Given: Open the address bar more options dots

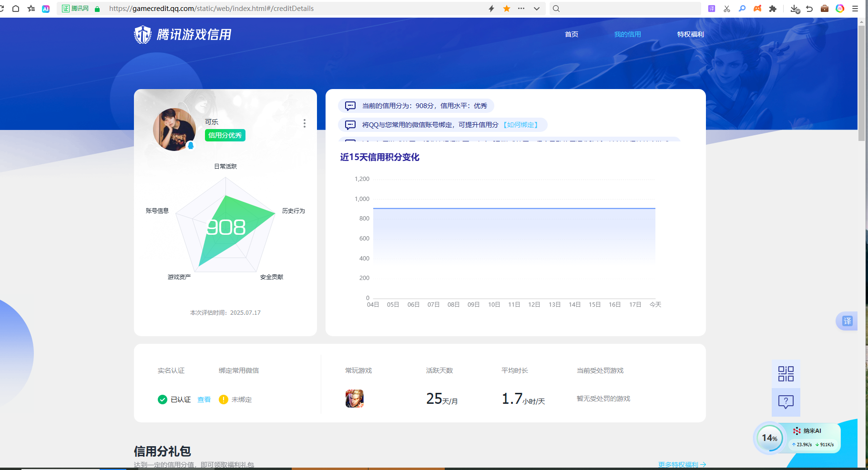Looking at the screenshot, I should 521,9.
